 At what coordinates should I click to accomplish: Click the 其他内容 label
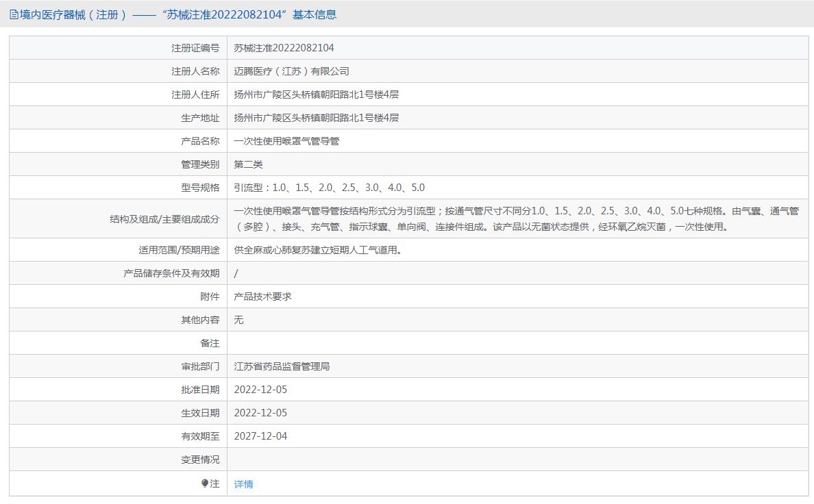pos(200,320)
